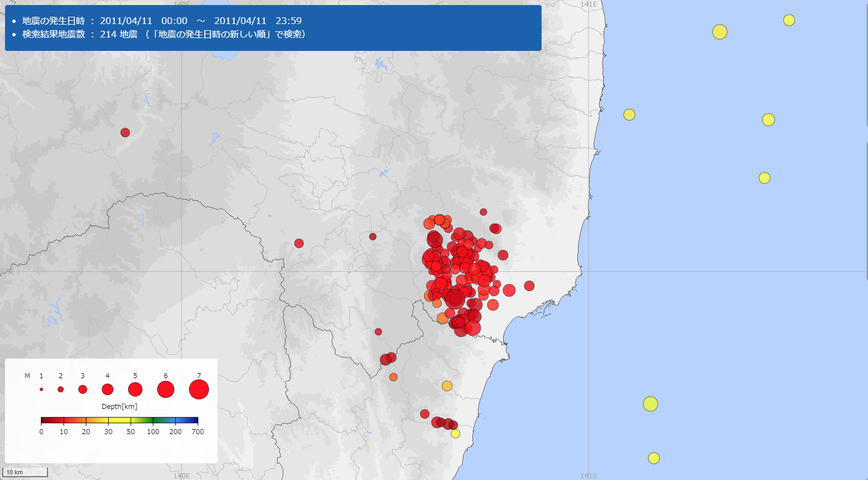Click the 141E longitude label at bottom
The image size is (868, 480).
(589, 476)
